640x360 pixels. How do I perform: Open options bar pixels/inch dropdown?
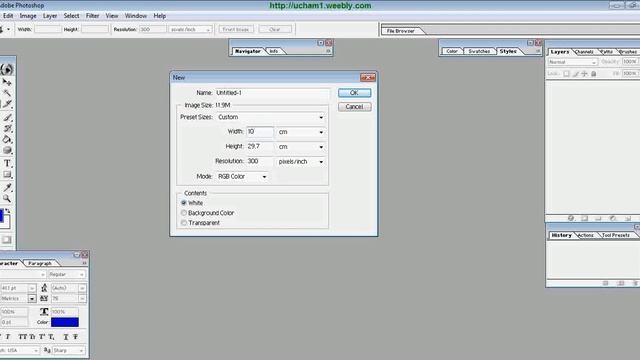[x=191, y=29]
